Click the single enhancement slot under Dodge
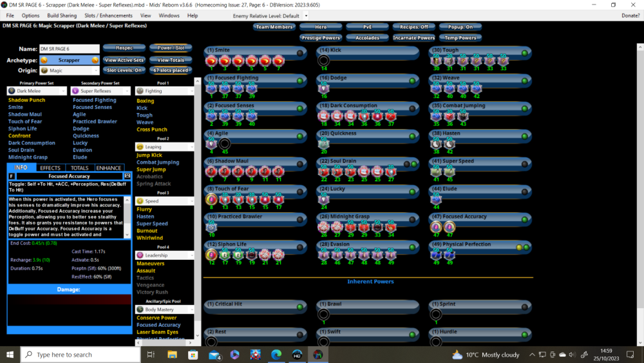Viewport: 644px width, 363px height. (324, 88)
